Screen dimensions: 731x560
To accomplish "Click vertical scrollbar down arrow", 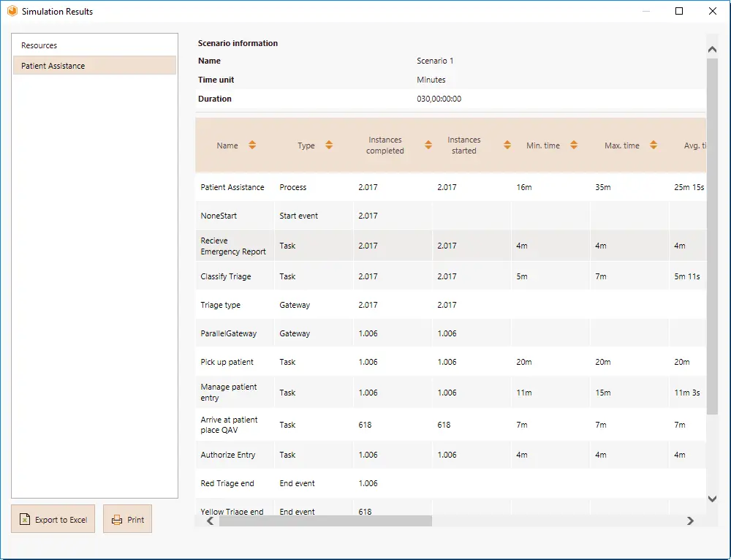I will 712,499.
